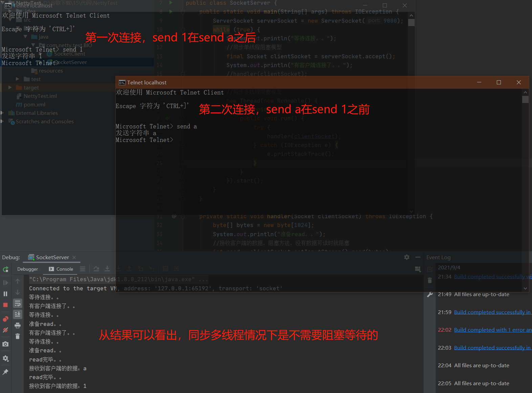Maximize the front Telnet localhost window
Image resolution: width=532 pixels, height=393 pixels.
coord(499,82)
